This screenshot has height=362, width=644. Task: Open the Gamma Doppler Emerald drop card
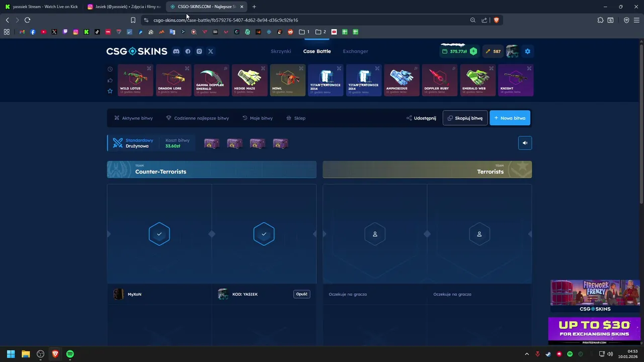pos(211,80)
